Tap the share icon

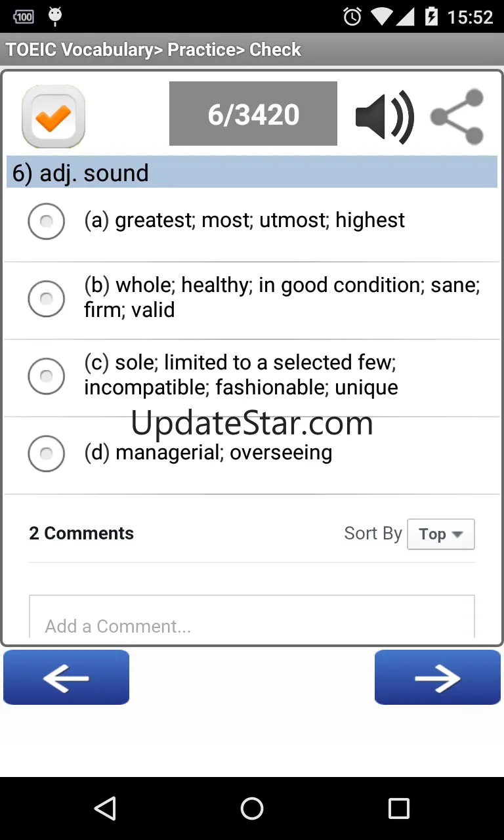[458, 116]
